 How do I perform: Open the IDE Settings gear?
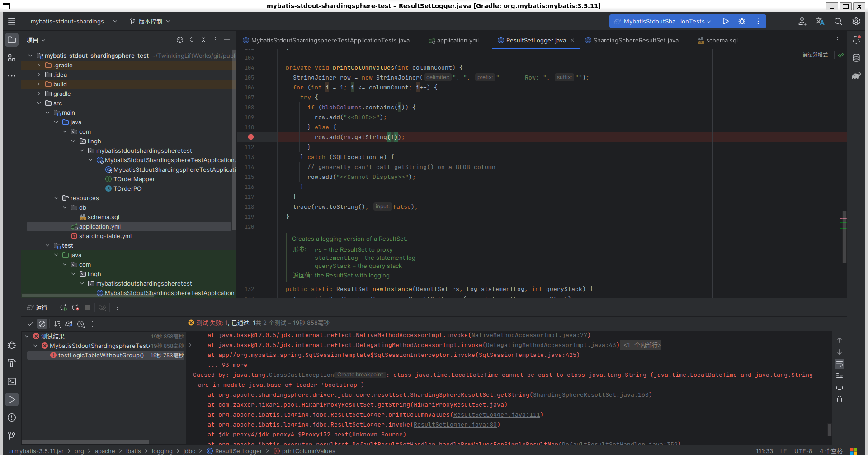[855, 21]
